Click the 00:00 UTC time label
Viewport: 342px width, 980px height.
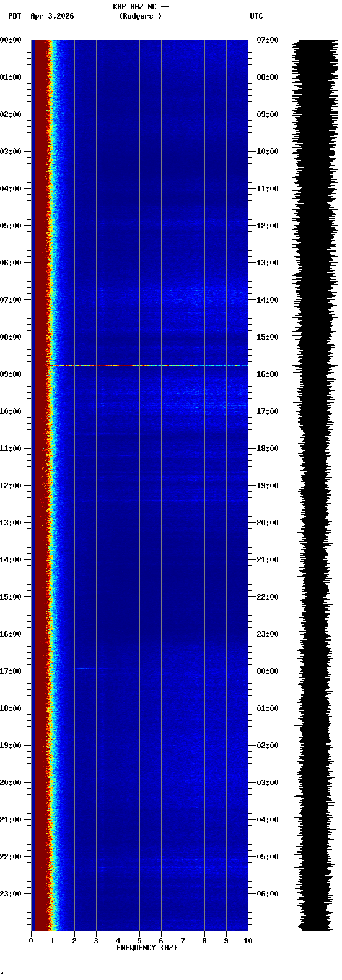[267, 671]
